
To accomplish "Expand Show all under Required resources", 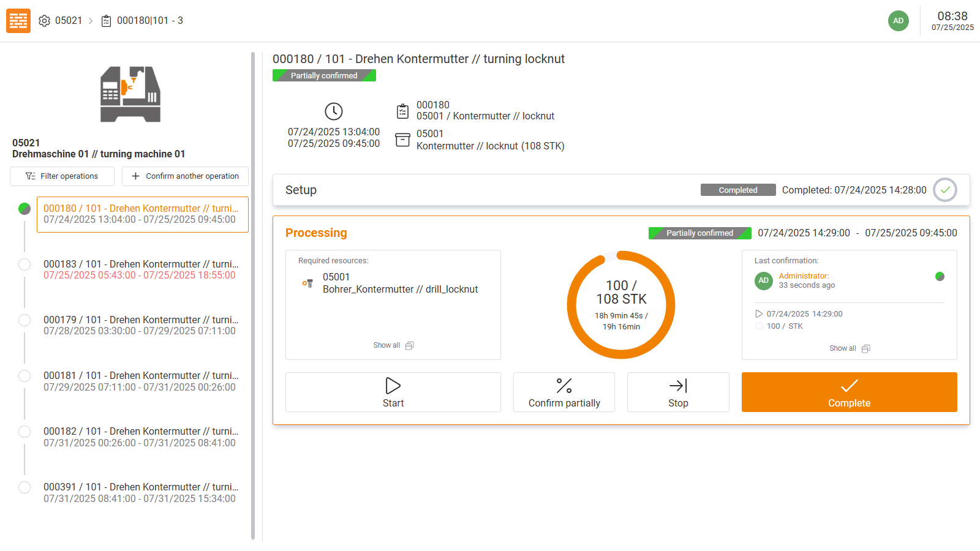I will pos(393,345).
